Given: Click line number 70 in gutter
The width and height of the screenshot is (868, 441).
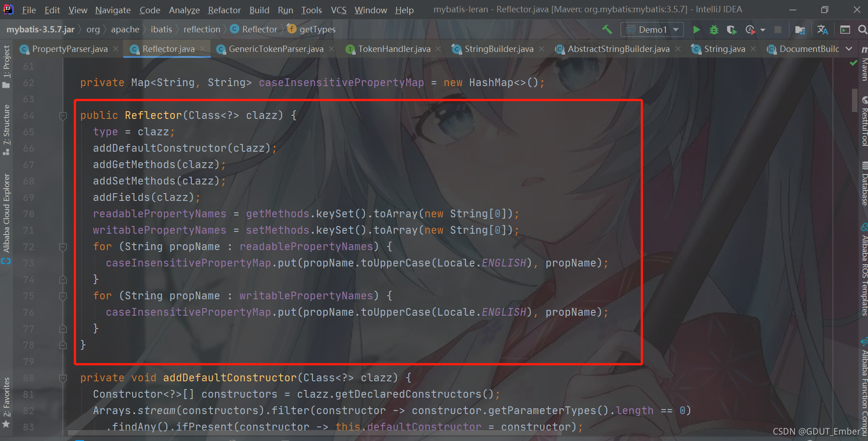Looking at the screenshot, I should coord(28,214).
